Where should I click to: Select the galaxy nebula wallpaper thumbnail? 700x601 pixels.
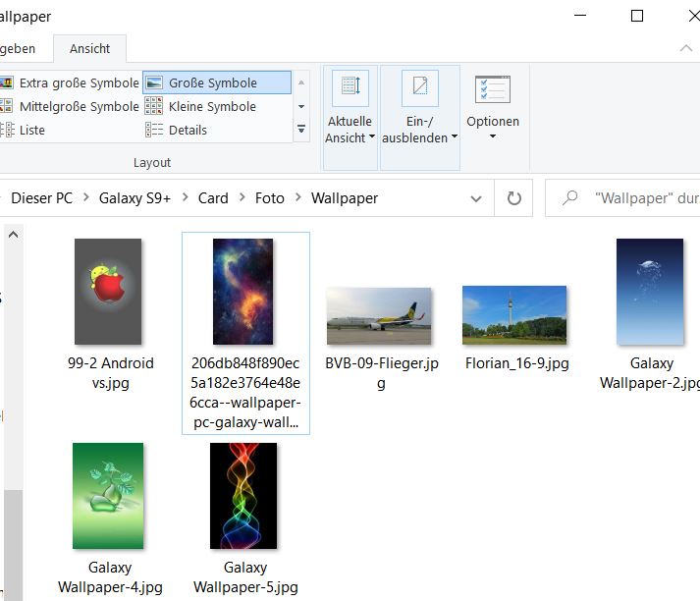point(242,292)
